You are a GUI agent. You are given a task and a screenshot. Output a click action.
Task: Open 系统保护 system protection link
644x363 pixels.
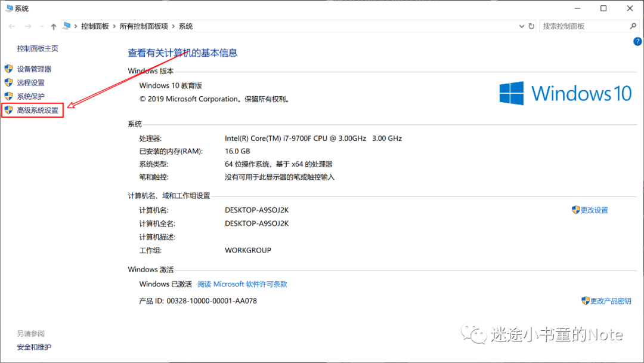click(31, 97)
